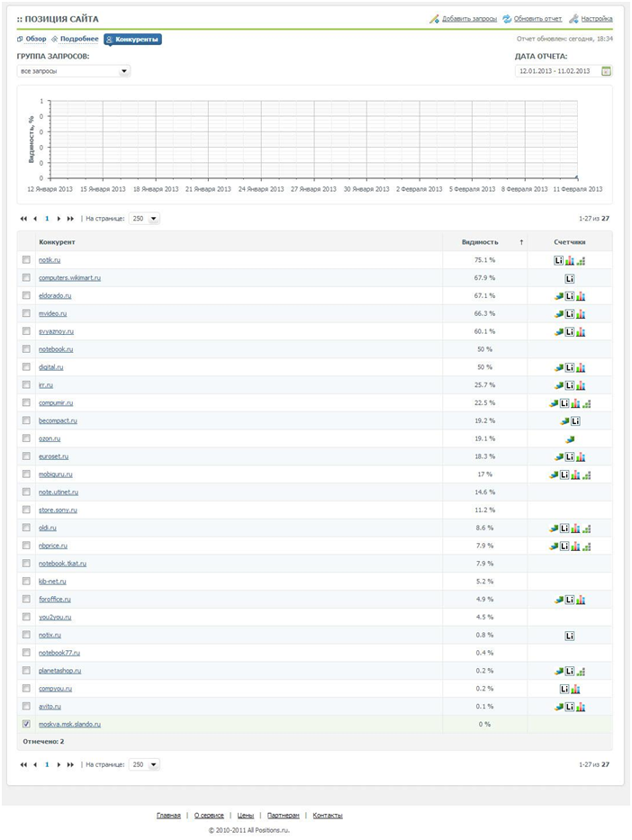632x840 pixels.
Task: Click the Li counter icon in irr.ru row
Action: point(570,385)
